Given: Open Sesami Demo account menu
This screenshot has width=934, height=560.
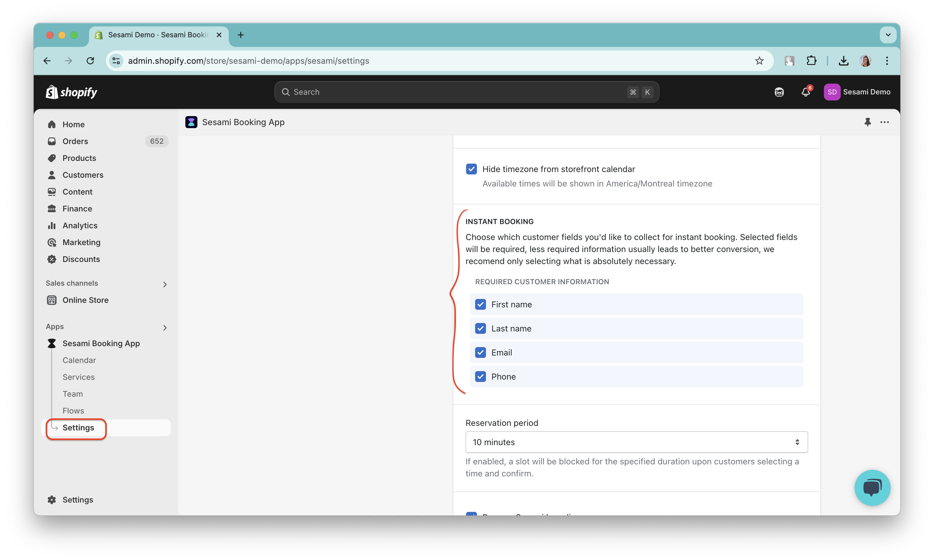Looking at the screenshot, I should point(857,92).
